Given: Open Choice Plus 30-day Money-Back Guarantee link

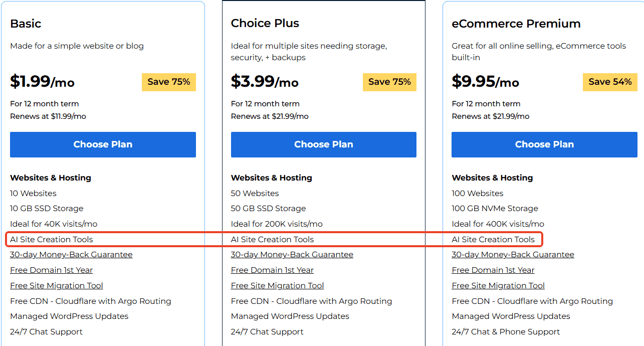Looking at the screenshot, I should click(x=292, y=255).
